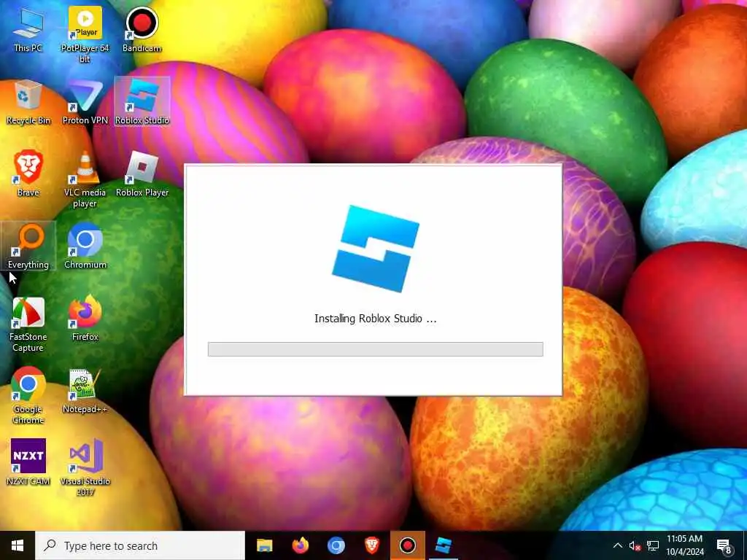The width and height of the screenshot is (747, 560).
Task: Open File Explorer from the taskbar
Action: click(x=264, y=545)
